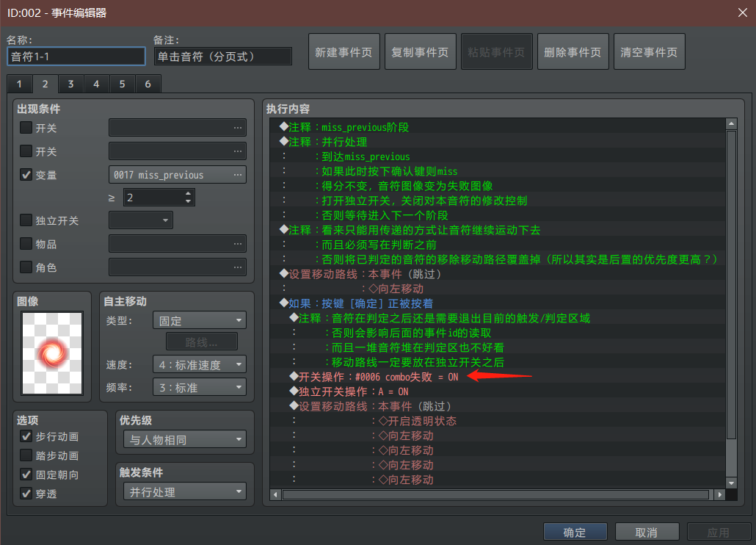Switch to event page tab 3
The image size is (756, 545).
[71, 84]
